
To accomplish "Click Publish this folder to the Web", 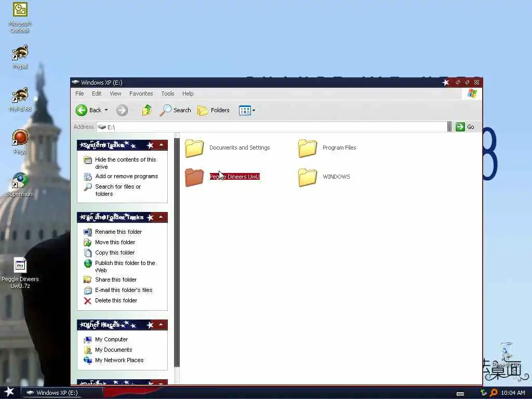I will pos(125,267).
